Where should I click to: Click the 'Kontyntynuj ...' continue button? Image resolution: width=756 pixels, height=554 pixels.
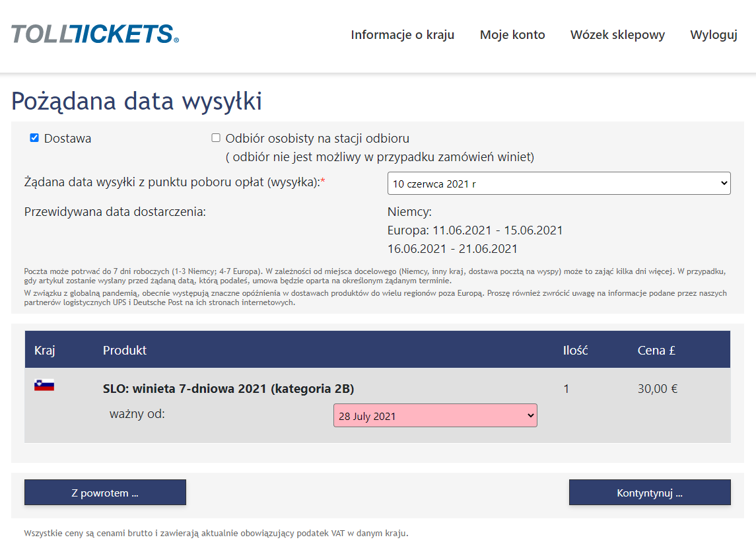pos(650,493)
